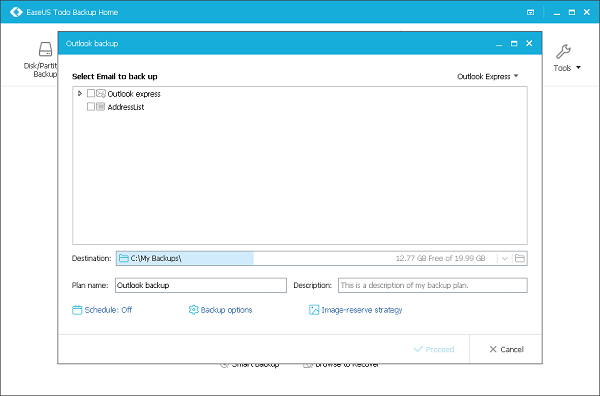
Task: Expand the Outlook express tree node
Action: click(x=80, y=93)
